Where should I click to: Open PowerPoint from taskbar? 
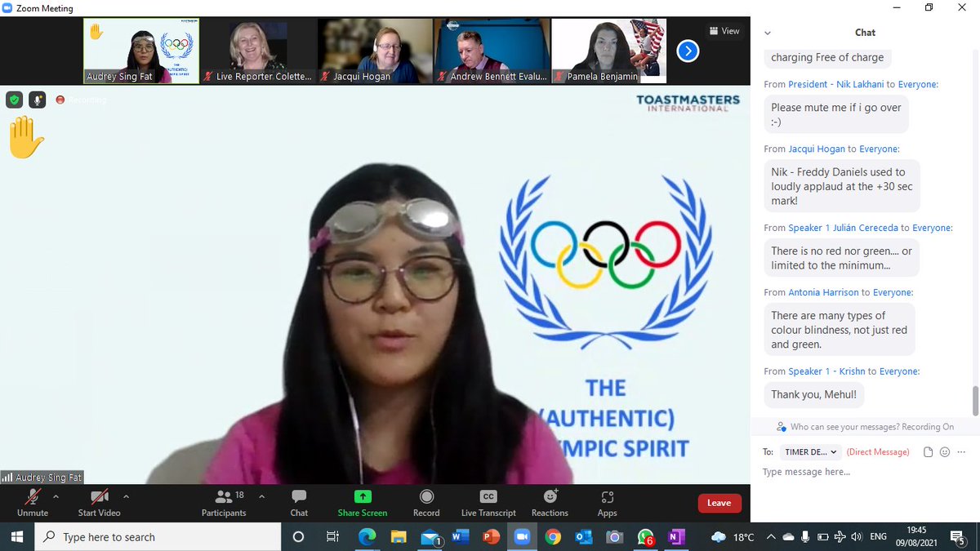point(491,537)
